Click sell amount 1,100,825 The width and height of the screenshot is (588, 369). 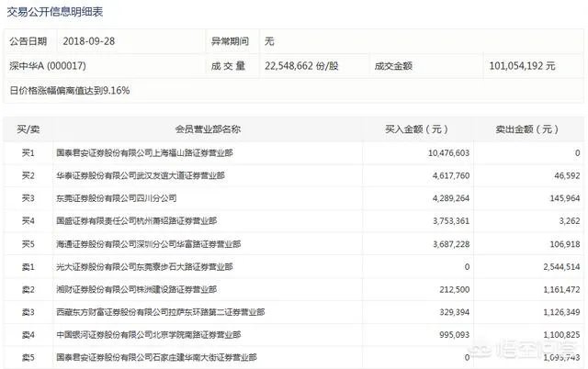pos(561,334)
